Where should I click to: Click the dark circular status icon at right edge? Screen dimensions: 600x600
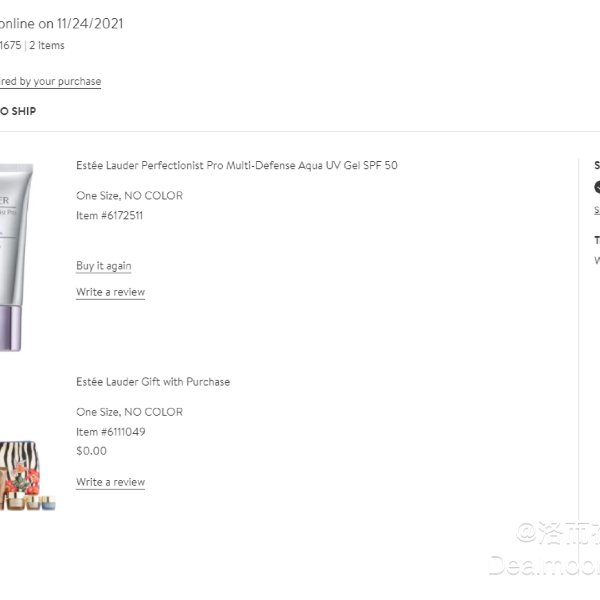pyautogui.click(x=597, y=188)
